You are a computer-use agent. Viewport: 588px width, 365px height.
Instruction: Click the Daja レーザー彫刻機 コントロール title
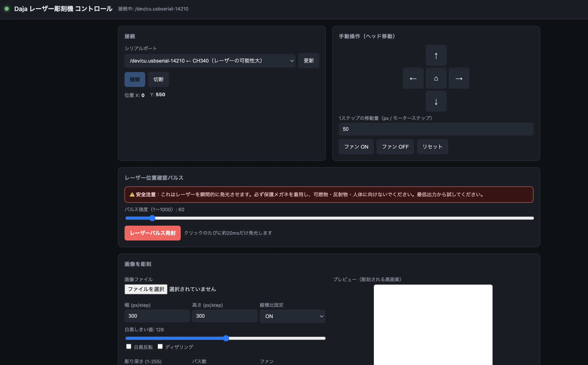[x=63, y=9]
